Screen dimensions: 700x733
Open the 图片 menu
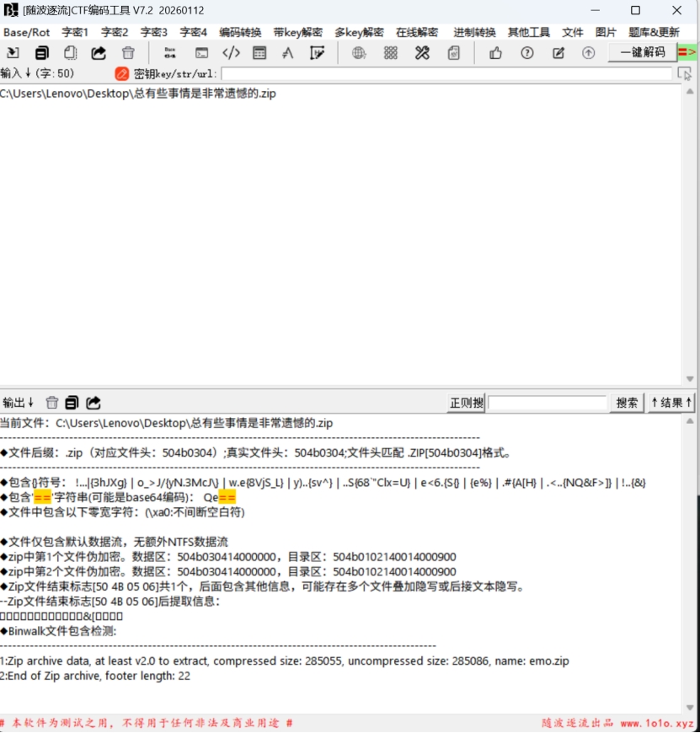(606, 32)
